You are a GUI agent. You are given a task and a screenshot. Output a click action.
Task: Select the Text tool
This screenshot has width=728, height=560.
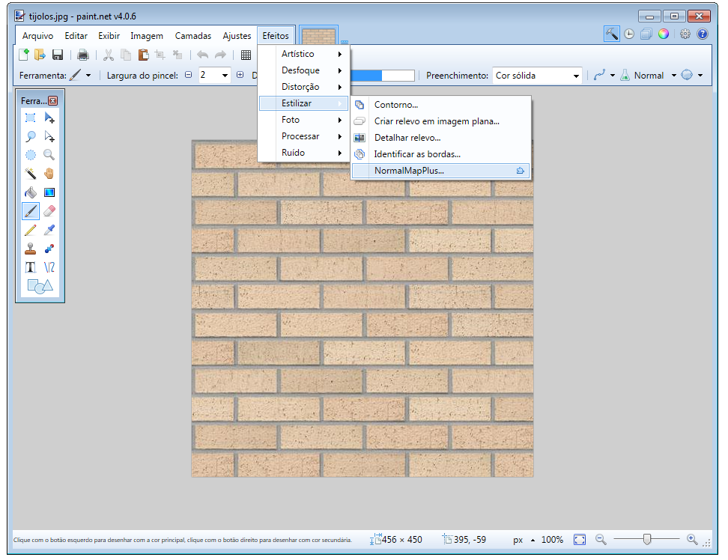(x=31, y=267)
